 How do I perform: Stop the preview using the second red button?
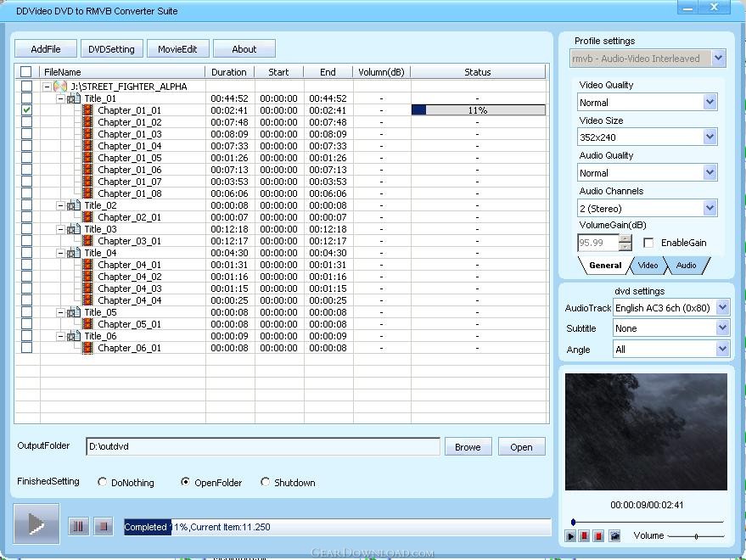[x=599, y=536]
